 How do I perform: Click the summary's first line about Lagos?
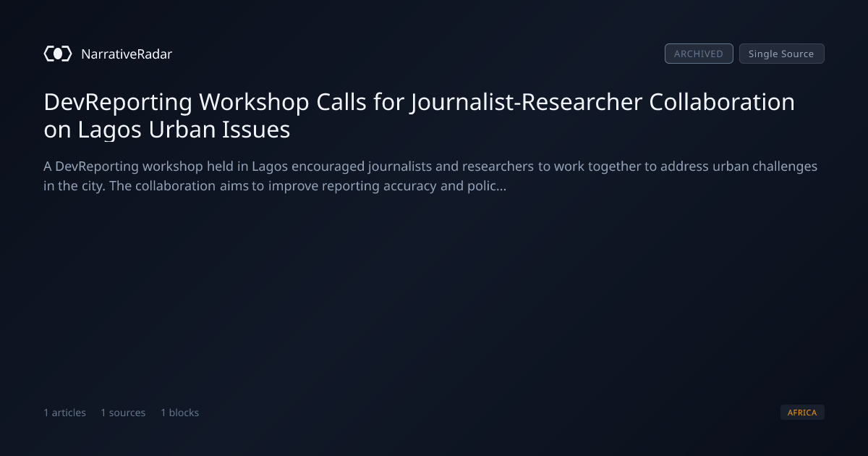coord(430,166)
